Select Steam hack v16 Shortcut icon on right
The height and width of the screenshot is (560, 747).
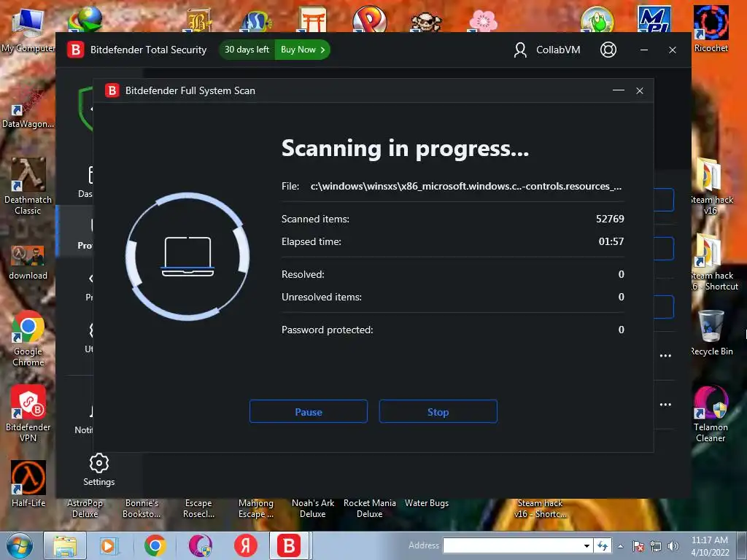point(713,262)
